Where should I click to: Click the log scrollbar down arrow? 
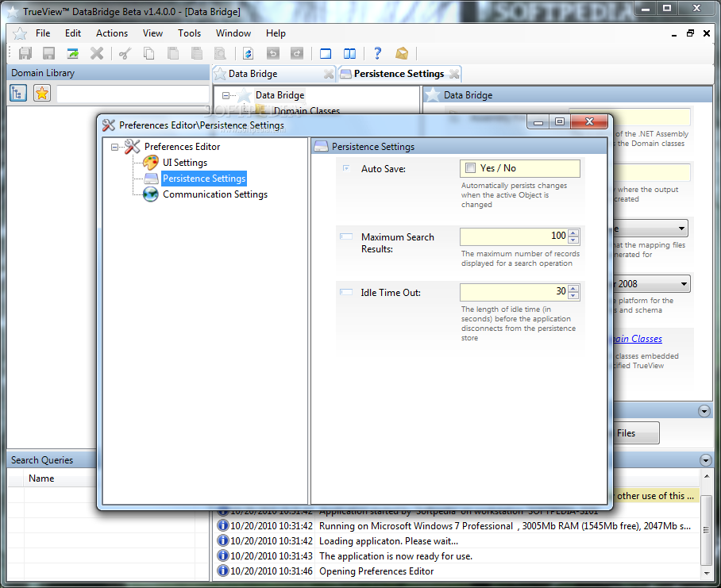(x=706, y=573)
